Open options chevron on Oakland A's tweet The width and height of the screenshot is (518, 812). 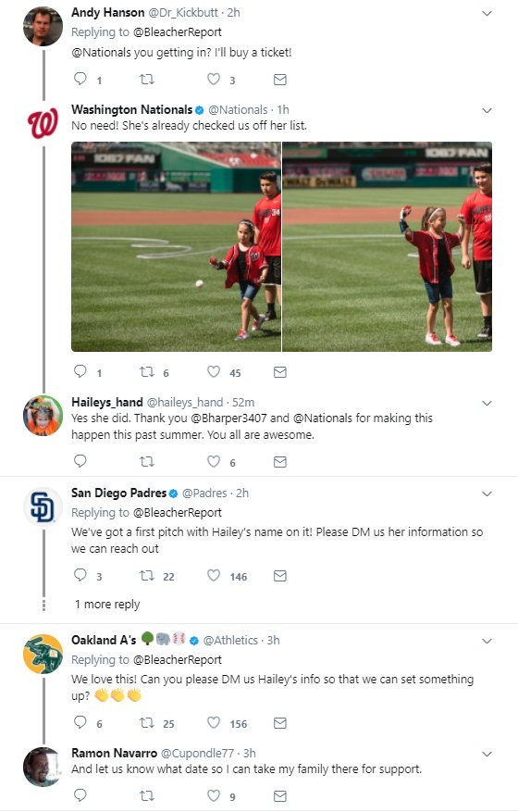tap(487, 641)
